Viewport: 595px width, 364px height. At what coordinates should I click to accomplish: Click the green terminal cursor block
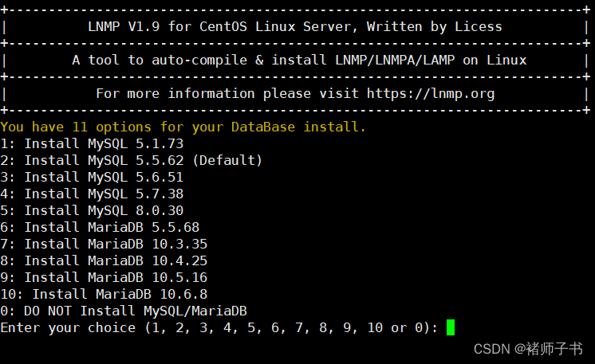click(451, 327)
